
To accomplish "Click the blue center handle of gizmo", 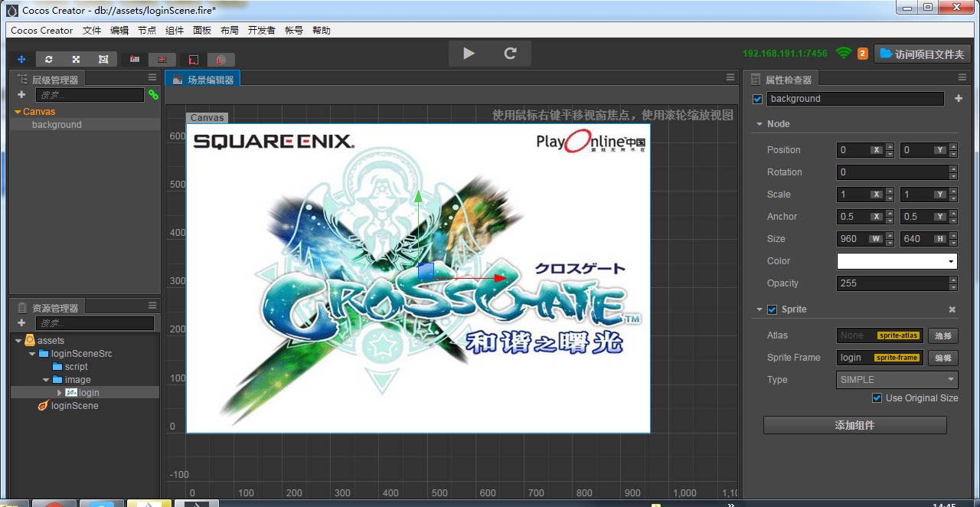I will click(x=426, y=271).
